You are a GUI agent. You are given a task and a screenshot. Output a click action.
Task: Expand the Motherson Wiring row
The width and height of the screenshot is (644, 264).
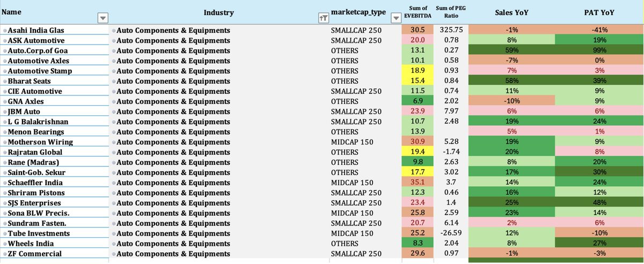click(x=5, y=142)
